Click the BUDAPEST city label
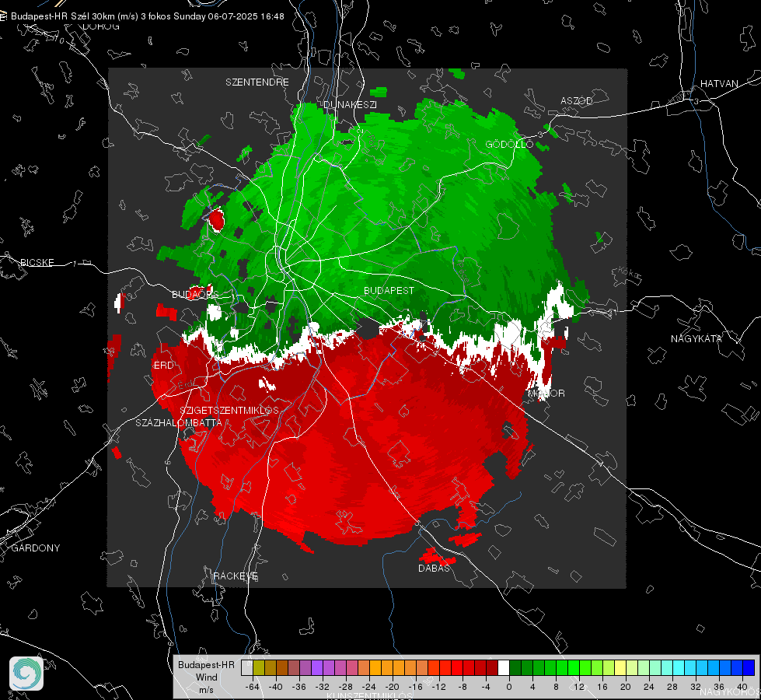Screen dimensions: 761x700 (x=389, y=290)
